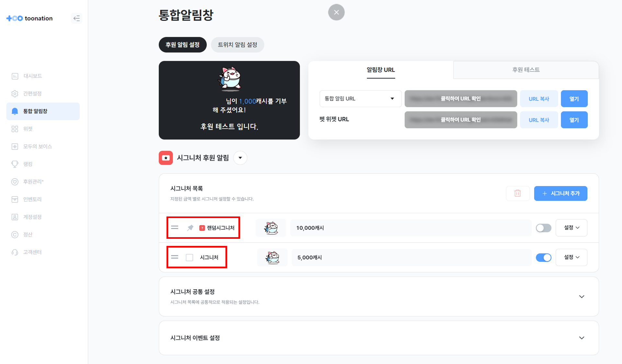
Task: Check the 시그니처 row checkbox
Action: 190,258
